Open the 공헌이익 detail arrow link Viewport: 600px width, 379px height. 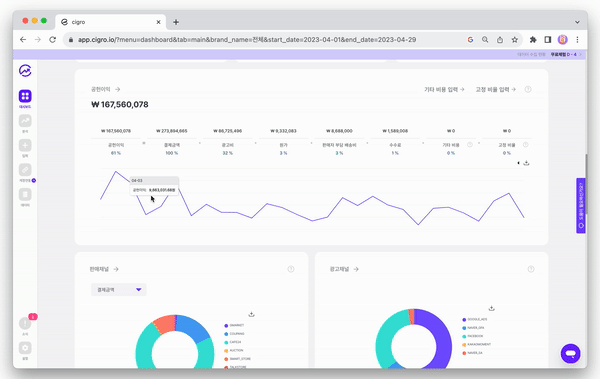click(117, 89)
